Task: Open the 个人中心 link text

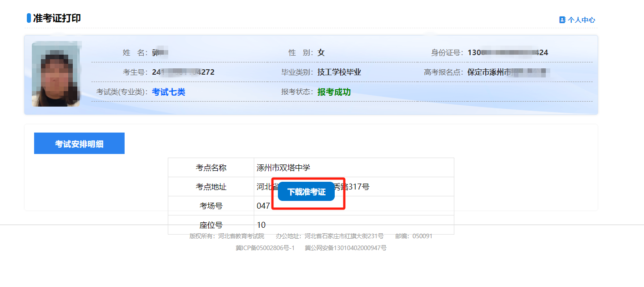Action: click(x=581, y=20)
